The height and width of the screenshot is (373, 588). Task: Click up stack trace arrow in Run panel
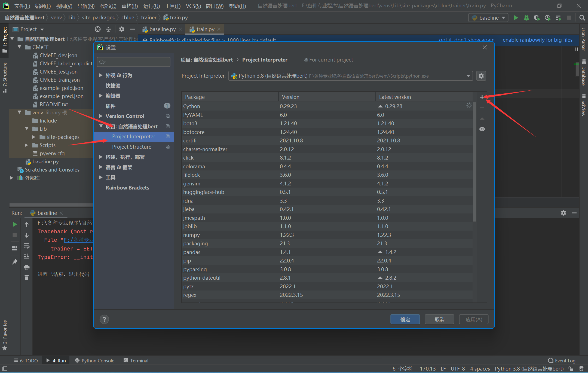(x=27, y=224)
